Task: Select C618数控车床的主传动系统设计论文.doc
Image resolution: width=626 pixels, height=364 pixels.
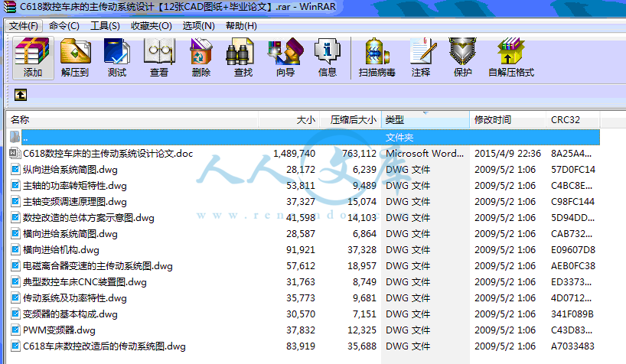Action: pos(108,153)
